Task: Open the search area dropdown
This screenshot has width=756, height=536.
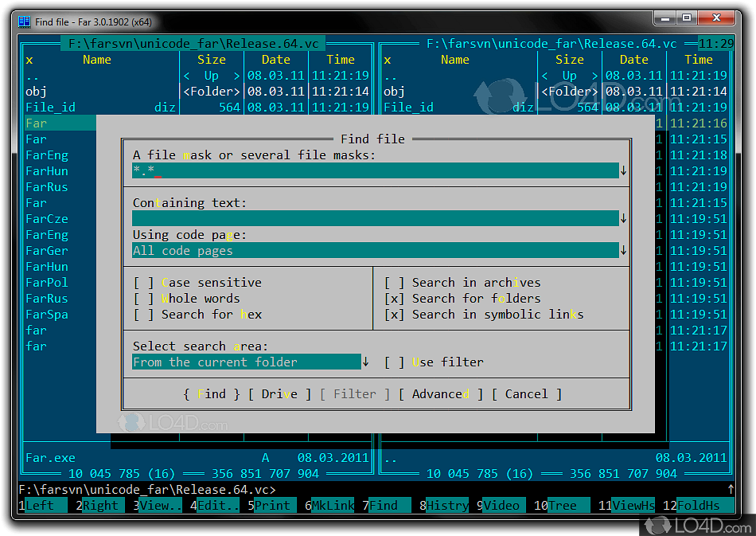Action: coord(365,361)
